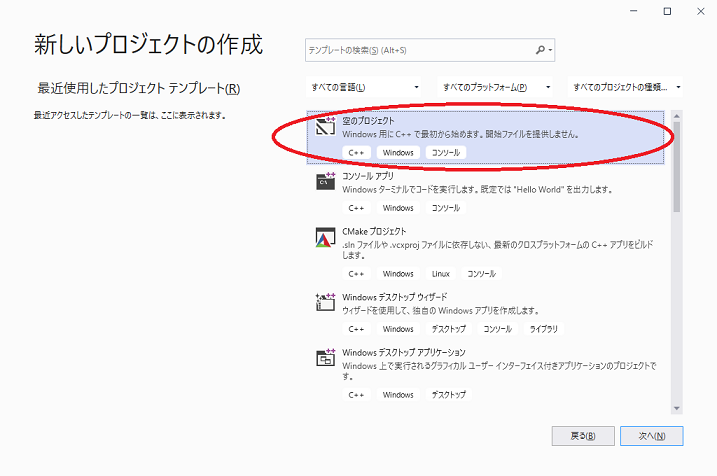Screen dimensions: 717x476
Task: Maximize the dialog window
Action: coord(667,11)
